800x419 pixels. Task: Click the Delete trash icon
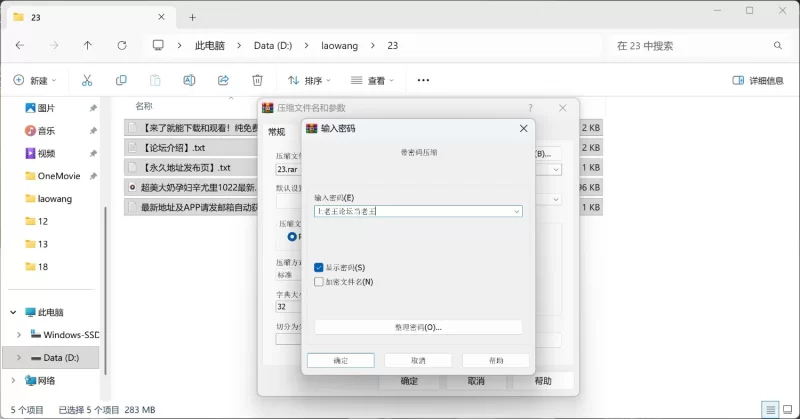[x=257, y=80]
